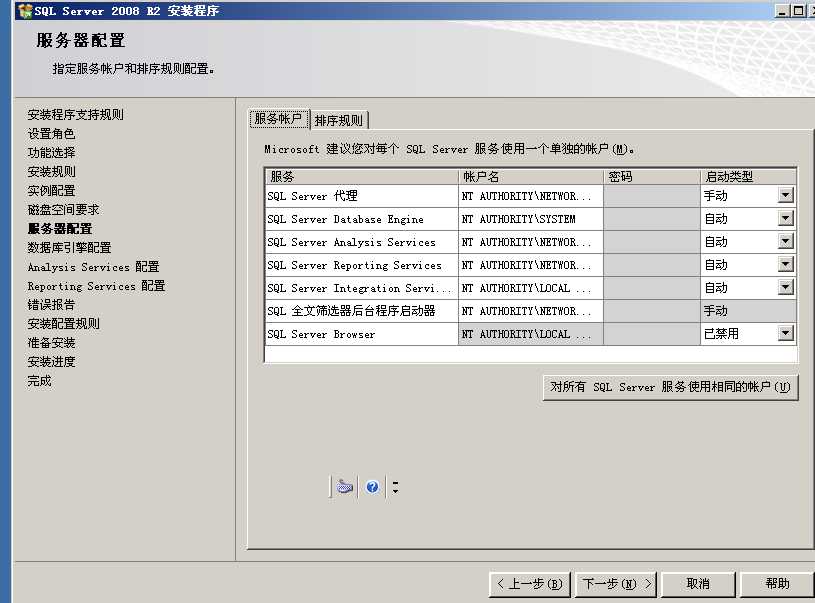
Task: Maximize the SQL Server setup window
Action: click(798, 10)
